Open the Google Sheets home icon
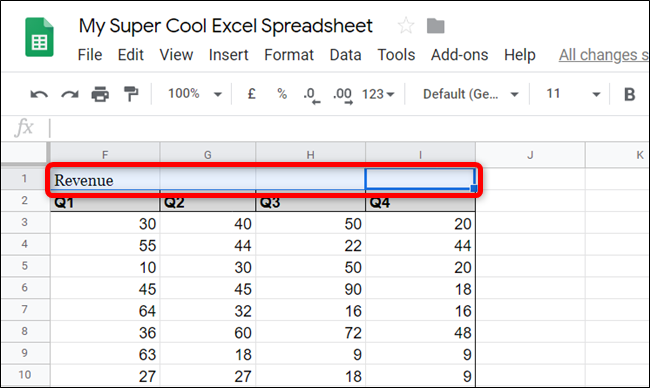650x388 pixels. coord(39,37)
